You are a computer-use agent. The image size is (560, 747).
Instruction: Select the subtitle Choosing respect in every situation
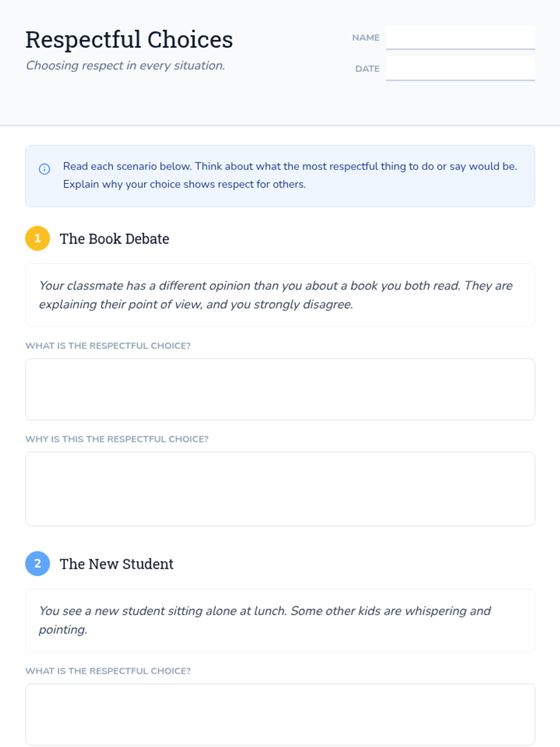(125, 66)
